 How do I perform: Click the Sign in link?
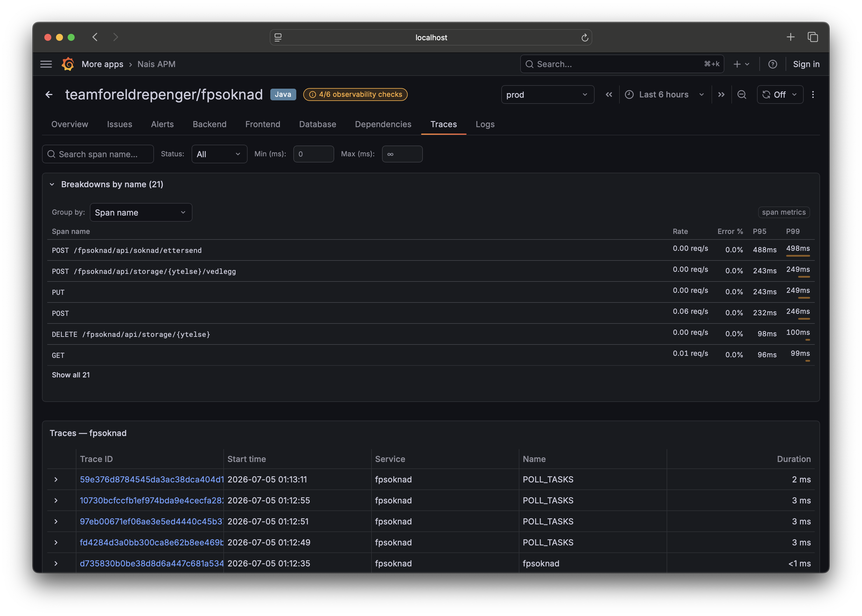point(806,64)
